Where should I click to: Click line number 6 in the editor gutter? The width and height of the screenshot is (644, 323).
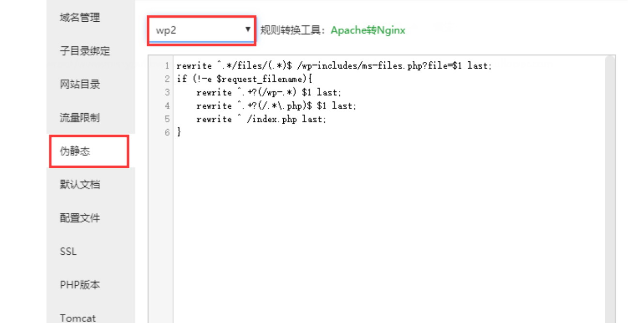[x=168, y=131]
